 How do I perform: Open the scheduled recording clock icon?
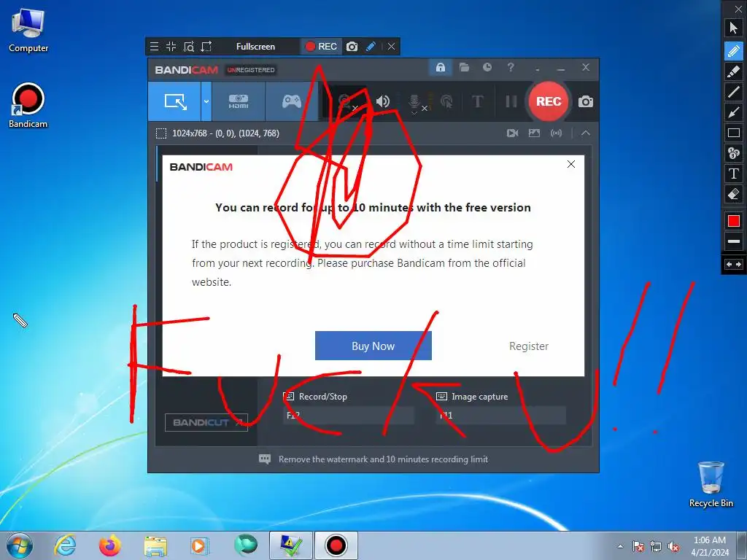coord(487,67)
